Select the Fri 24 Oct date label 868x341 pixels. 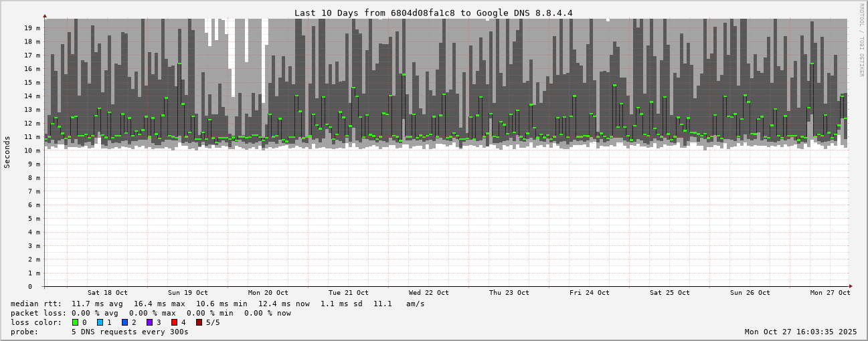coord(589,293)
